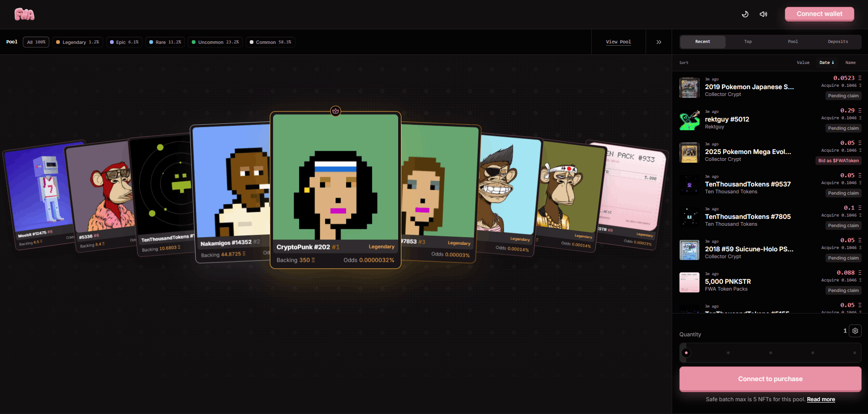The image size is (868, 414).
Task: Open the View Pool link
Action: coord(618,42)
